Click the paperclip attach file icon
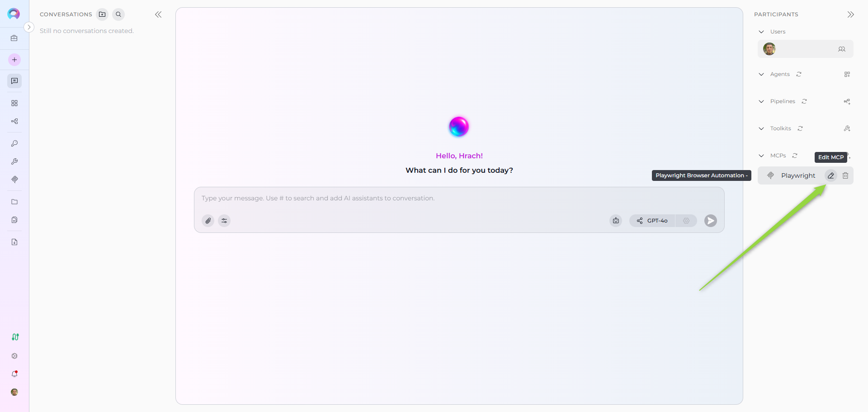 208,221
